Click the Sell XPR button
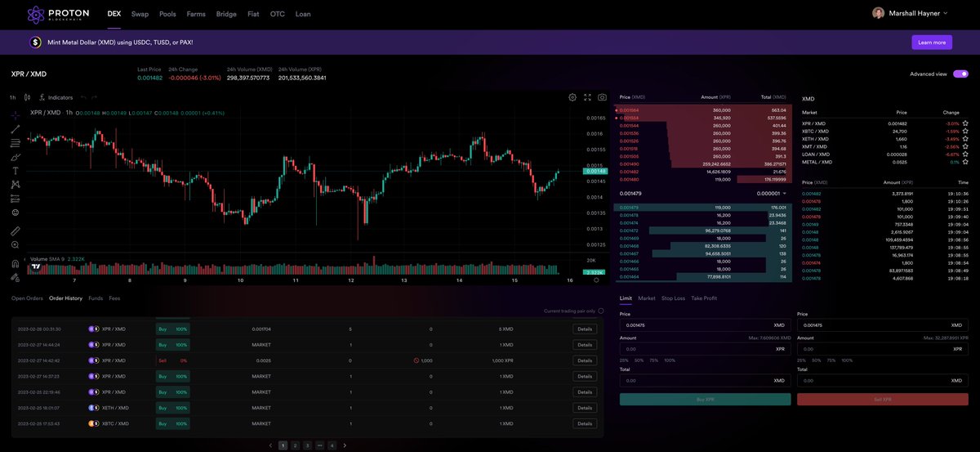Image resolution: width=980 pixels, height=452 pixels. 883,400
